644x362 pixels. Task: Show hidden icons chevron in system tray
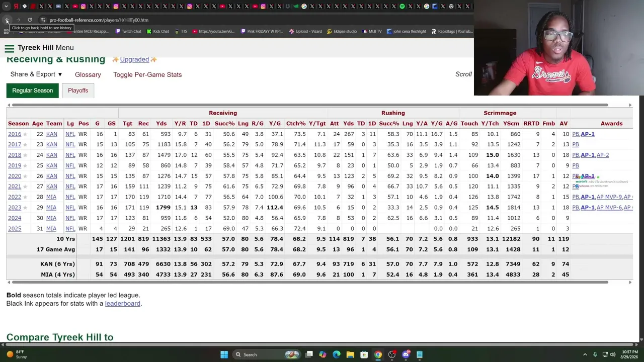[585, 354]
